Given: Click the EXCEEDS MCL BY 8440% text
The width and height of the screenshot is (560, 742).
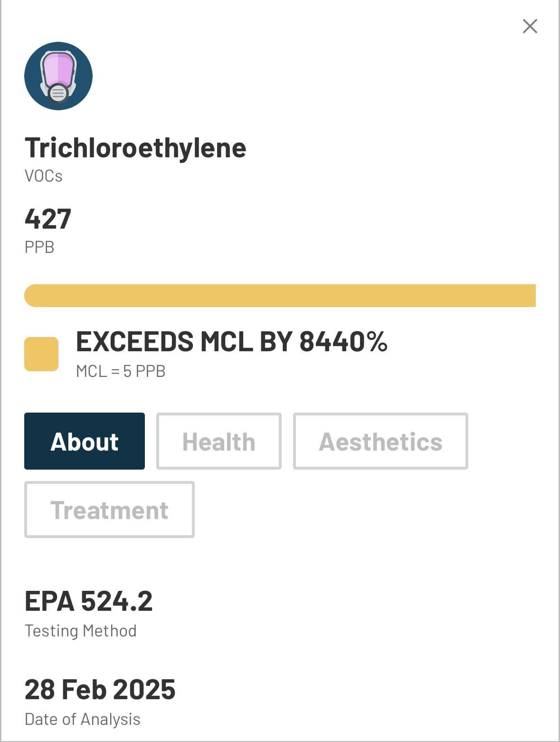Looking at the screenshot, I should [231, 341].
